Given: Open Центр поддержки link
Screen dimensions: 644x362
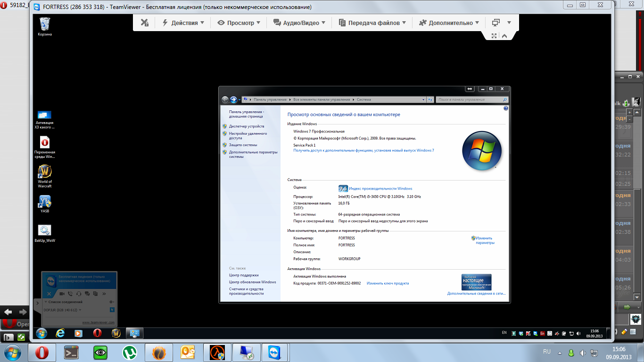Looking at the screenshot, I should (244, 275).
